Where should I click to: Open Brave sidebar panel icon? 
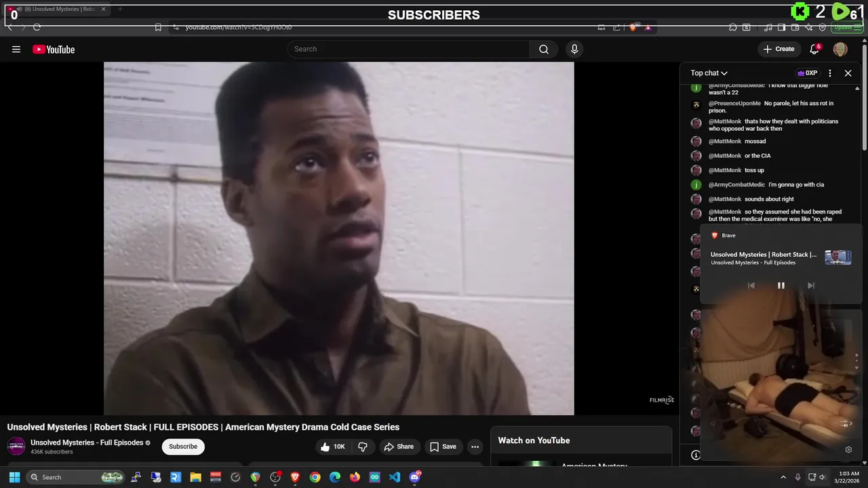tap(781, 27)
